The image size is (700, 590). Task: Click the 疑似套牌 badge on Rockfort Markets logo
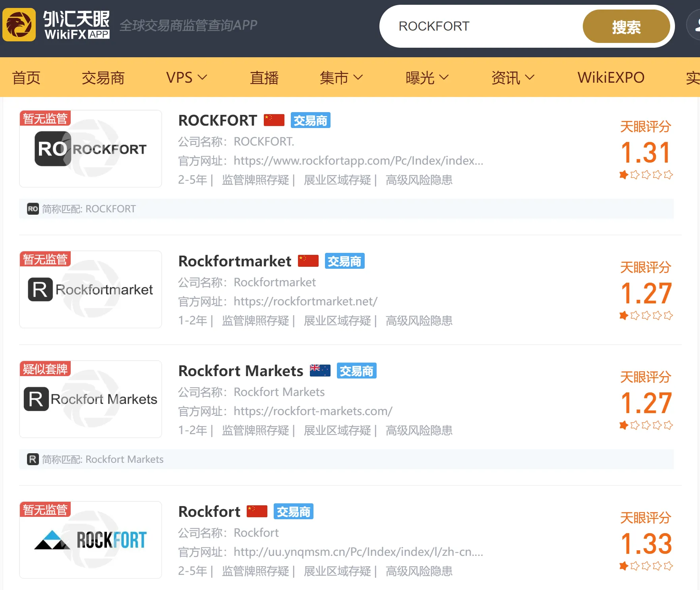[45, 369]
